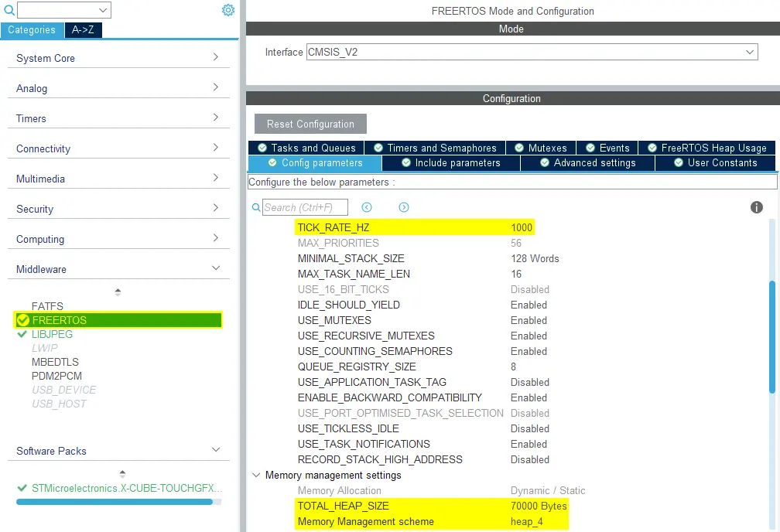Click the search magnifier icon in left panel
This screenshot has height=532, width=780.
(9, 10)
